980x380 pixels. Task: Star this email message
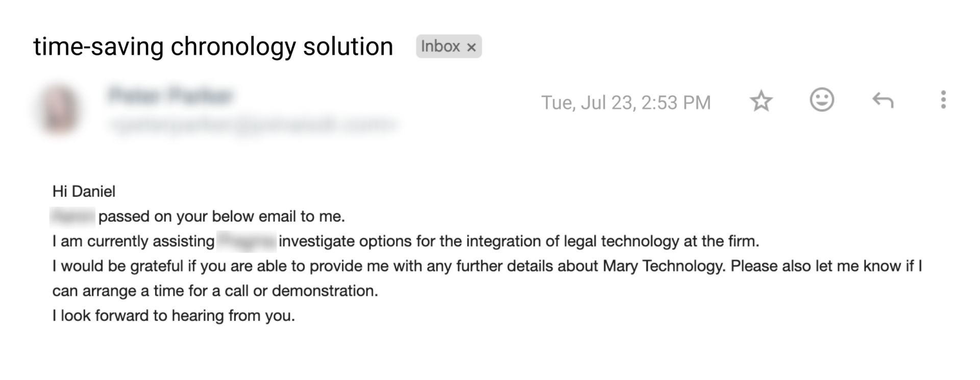761,101
